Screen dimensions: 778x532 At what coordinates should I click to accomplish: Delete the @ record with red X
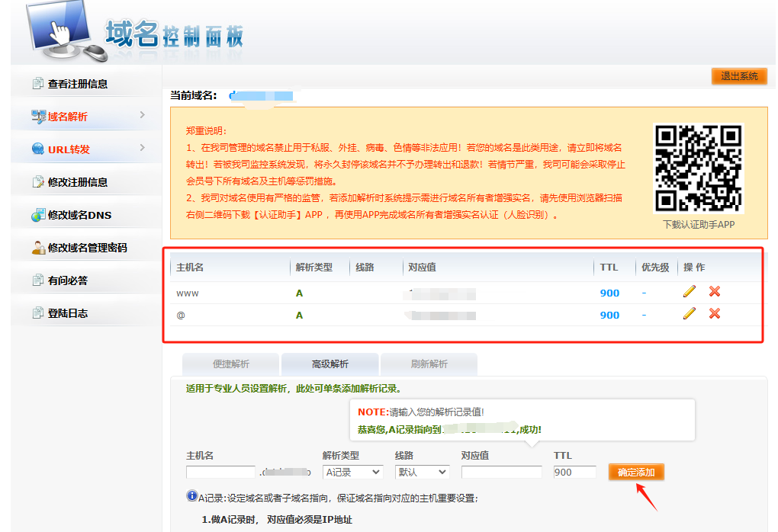point(715,313)
